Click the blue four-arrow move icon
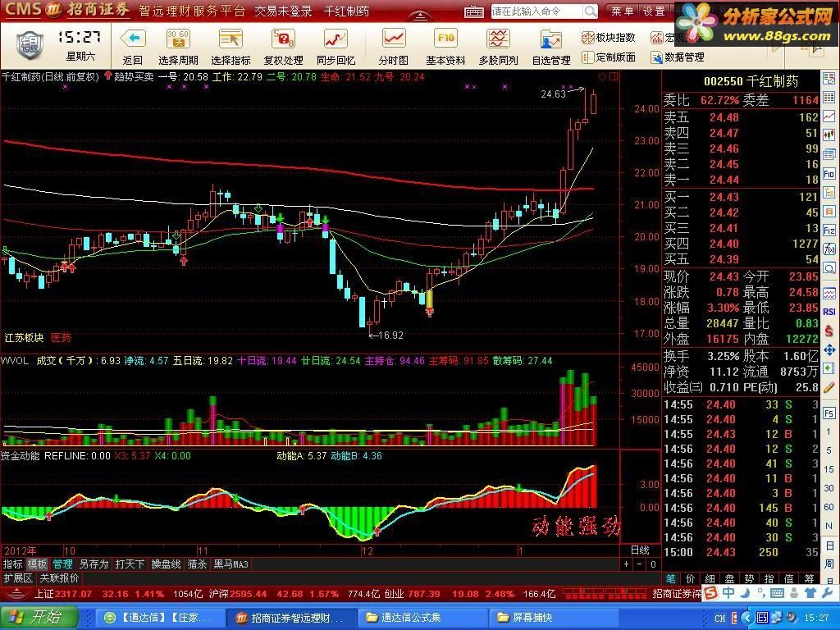Viewport: 840px width, 630px height. [829, 349]
